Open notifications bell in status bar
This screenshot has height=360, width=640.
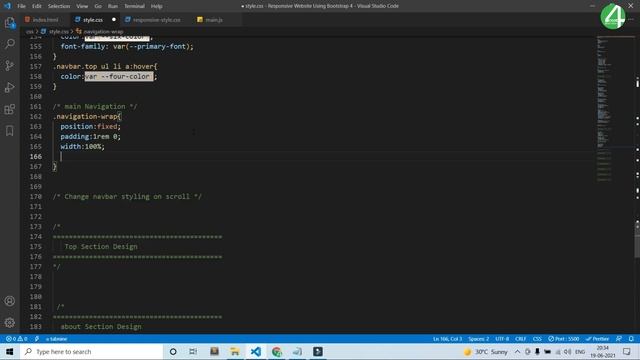(x=631, y=339)
